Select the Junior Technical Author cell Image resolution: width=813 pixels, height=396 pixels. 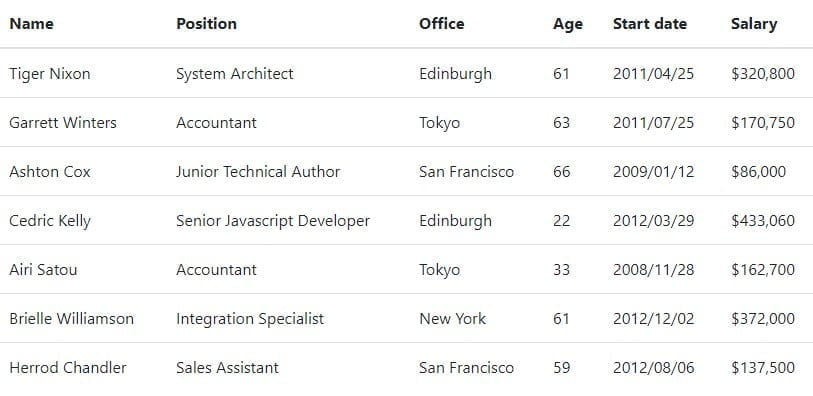(258, 172)
